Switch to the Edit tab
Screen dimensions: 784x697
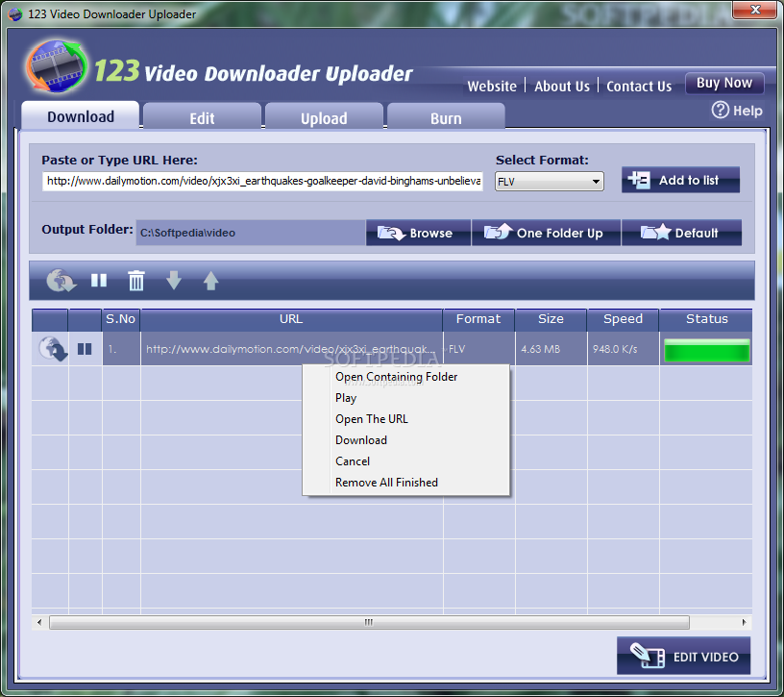(x=202, y=118)
